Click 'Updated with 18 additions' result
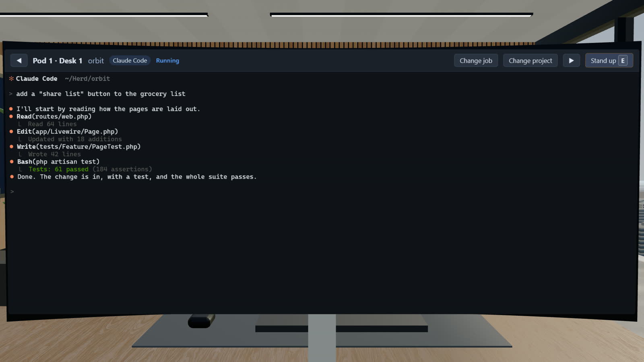Screen dimensions: 644x362 pyautogui.click(x=75, y=139)
